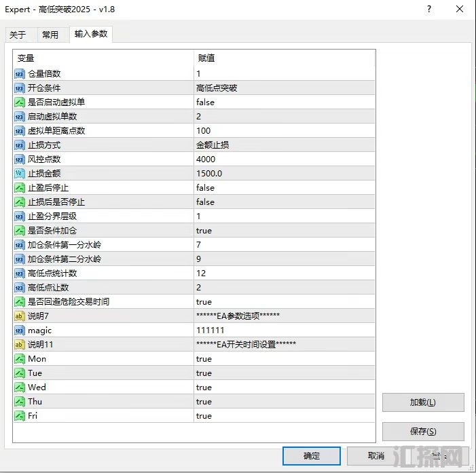The width and height of the screenshot is (476, 473).
Task: Click the string icon beside 说明7
Action: (20, 316)
